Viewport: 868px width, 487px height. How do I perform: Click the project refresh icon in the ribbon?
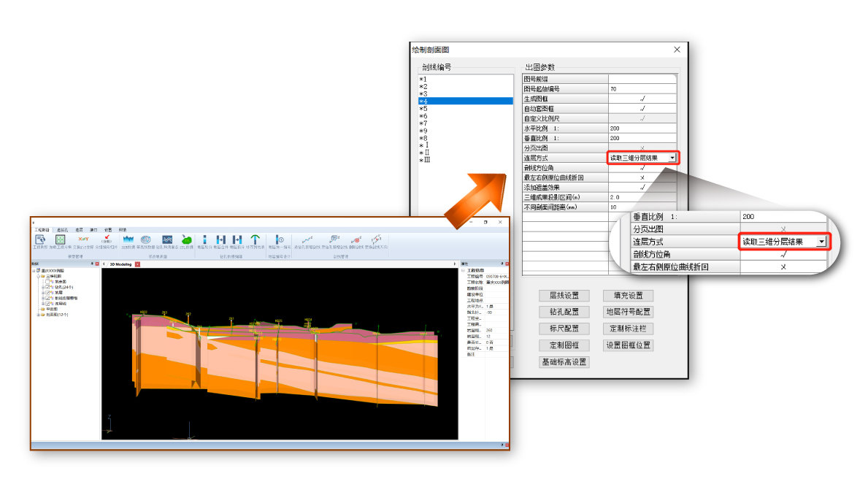pos(40,239)
